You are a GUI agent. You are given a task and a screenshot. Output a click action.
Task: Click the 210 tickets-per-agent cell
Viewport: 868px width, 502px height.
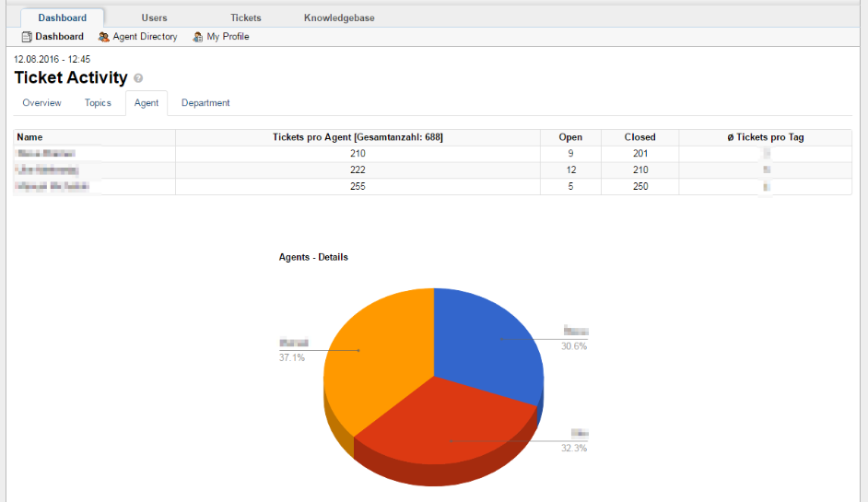(x=358, y=153)
